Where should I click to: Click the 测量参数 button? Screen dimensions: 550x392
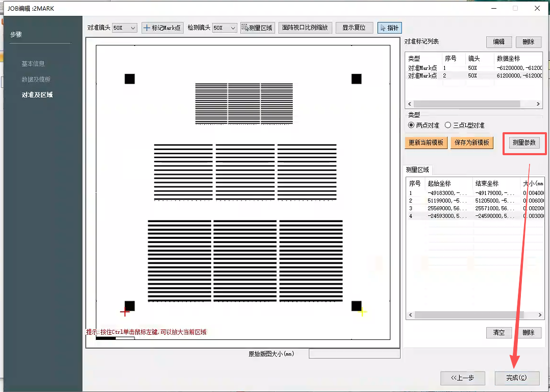[524, 143]
